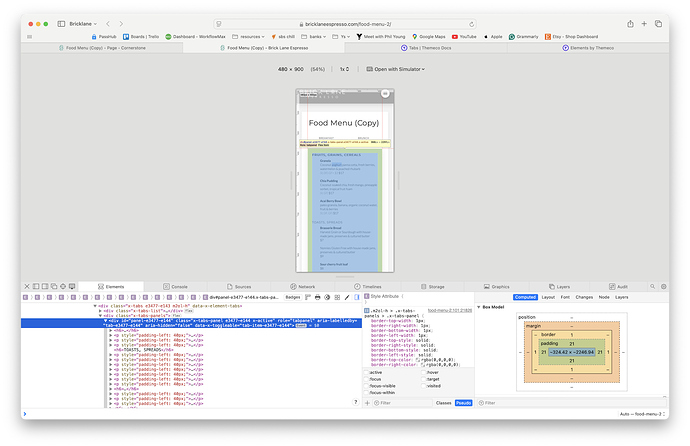The image size is (690, 446).
Task: Click the border-right-color rgba swatch
Action: pos(423,365)
